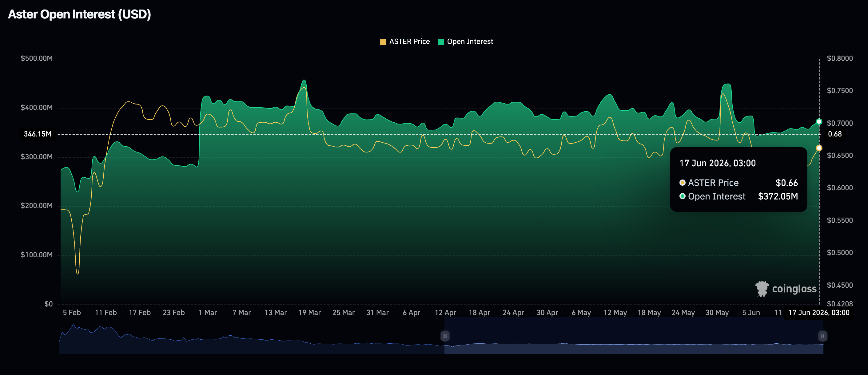Click the 6 Apr date label
Image resolution: width=868 pixels, height=375 pixels.
click(x=412, y=313)
